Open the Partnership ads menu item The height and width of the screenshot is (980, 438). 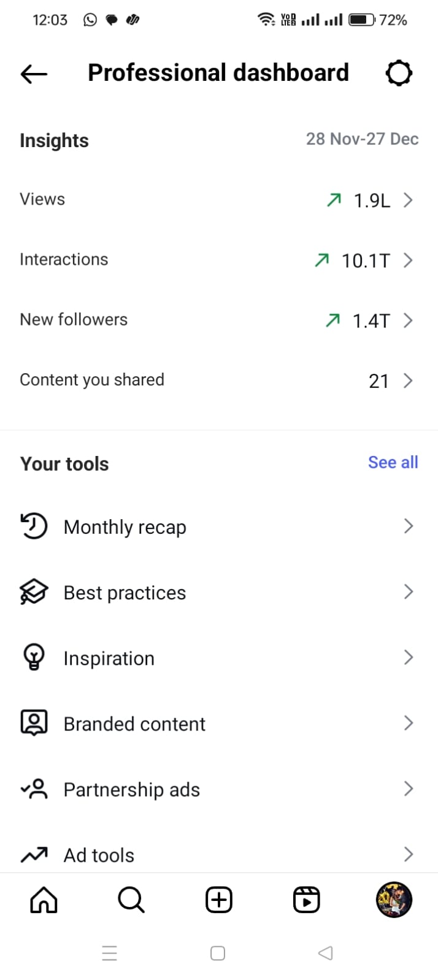[x=131, y=789]
